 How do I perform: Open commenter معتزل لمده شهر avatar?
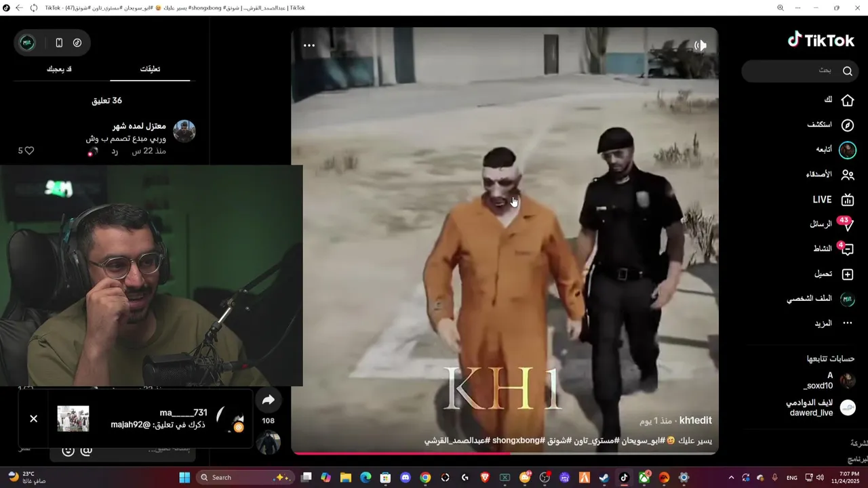point(184,131)
